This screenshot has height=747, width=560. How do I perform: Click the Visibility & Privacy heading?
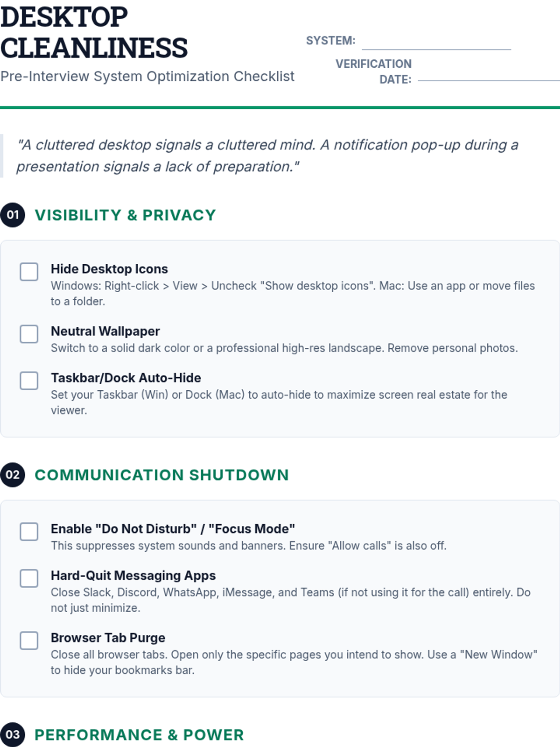click(x=125, y=215)
